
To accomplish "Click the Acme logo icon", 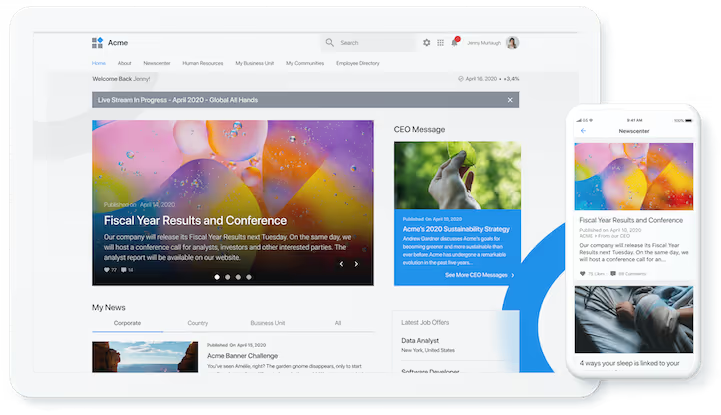I will tap(97, 43).
